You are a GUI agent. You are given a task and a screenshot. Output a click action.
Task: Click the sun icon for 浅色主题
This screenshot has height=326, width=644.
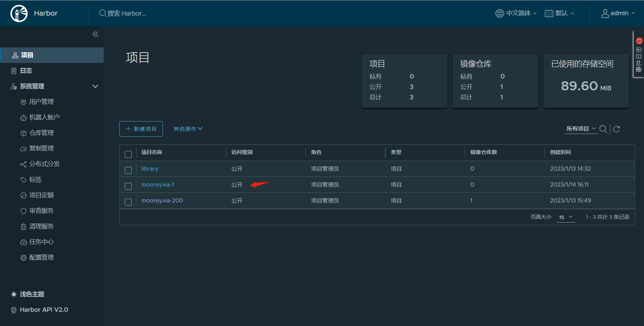14,295
